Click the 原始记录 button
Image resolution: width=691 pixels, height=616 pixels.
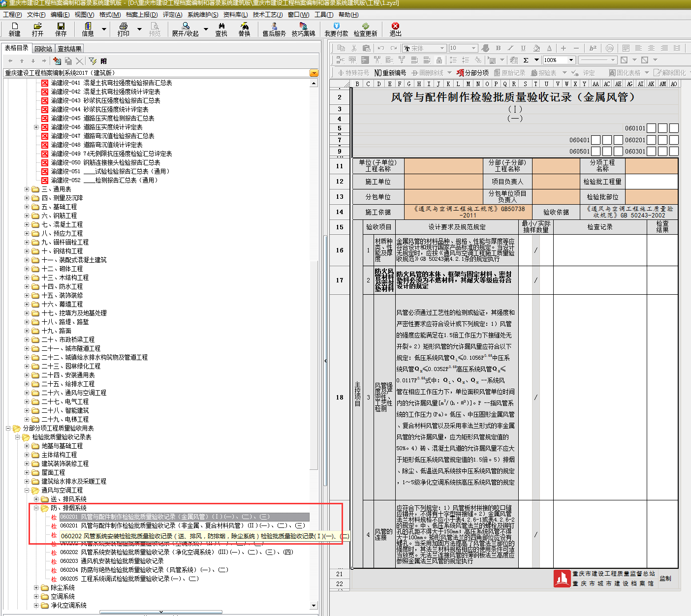pos(510,73)
